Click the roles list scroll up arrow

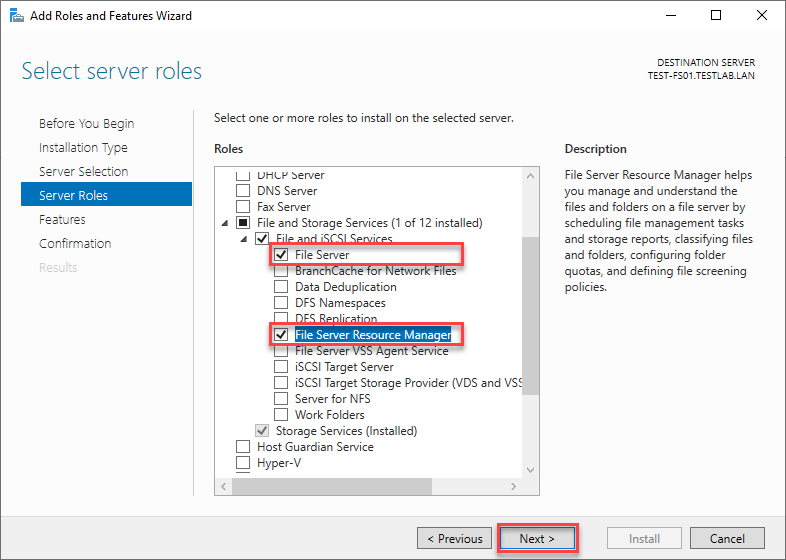pos(530,176)
